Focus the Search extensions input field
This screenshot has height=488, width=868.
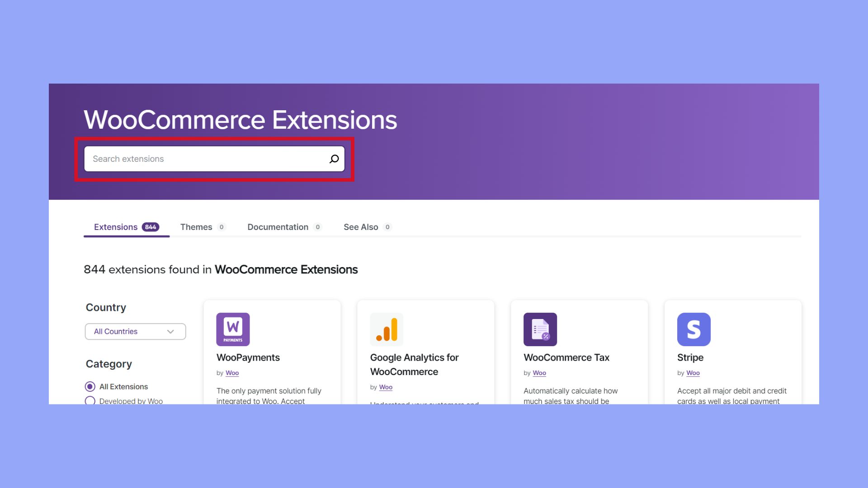[214, 159]
